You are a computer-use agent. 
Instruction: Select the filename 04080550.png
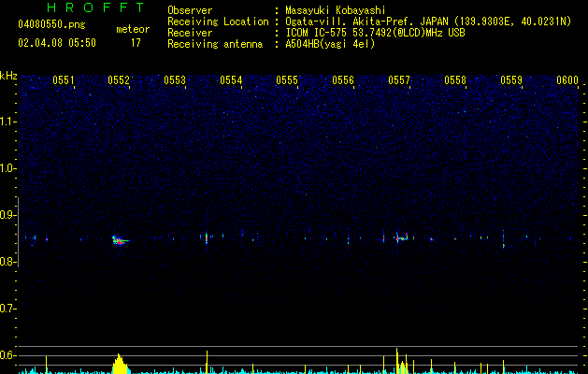(51, 25)
